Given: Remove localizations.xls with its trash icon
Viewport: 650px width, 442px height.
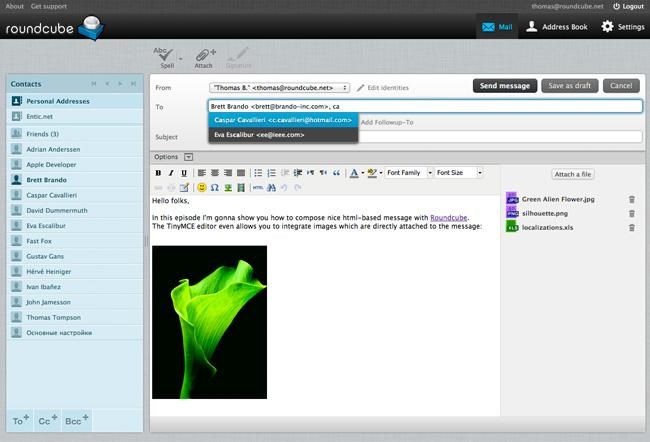Looking at the screenshot, I should 632,228.
